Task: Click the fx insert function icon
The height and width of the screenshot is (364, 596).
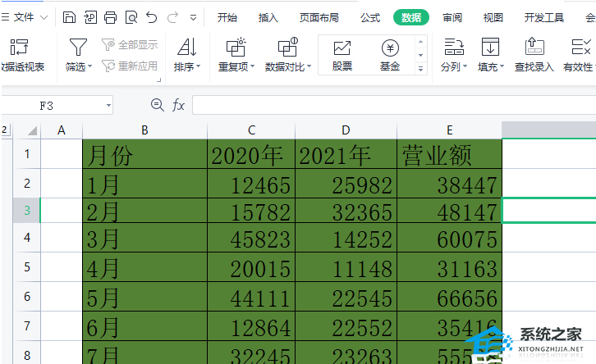Action: (178, 105)
